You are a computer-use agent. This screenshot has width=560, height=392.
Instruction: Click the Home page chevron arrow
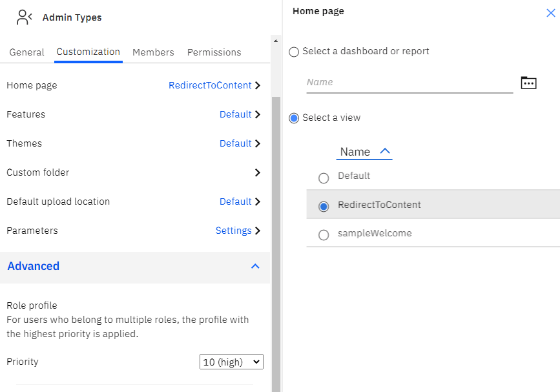tap(258, 85)
